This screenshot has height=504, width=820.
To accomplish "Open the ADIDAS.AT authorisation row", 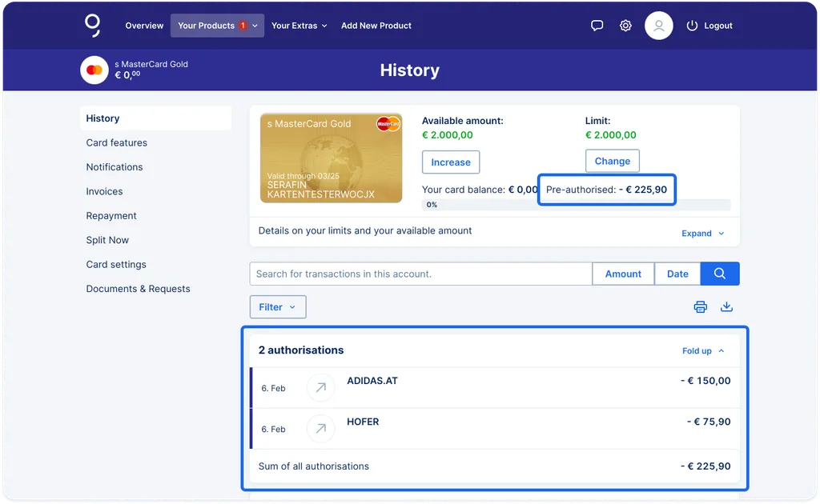I will pyautogui.click(x=495, y=388).
